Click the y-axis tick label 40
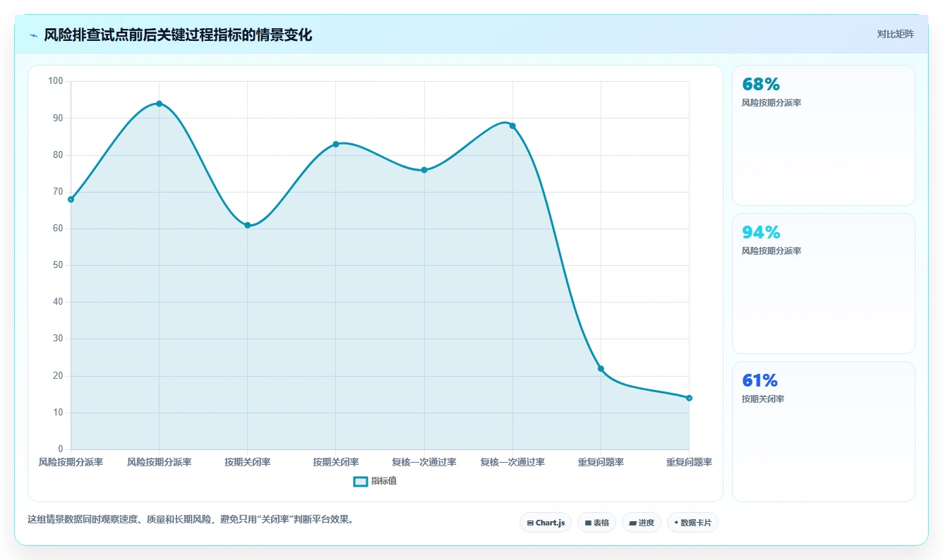This screenshot has width=943, height=560. [58, 302]
